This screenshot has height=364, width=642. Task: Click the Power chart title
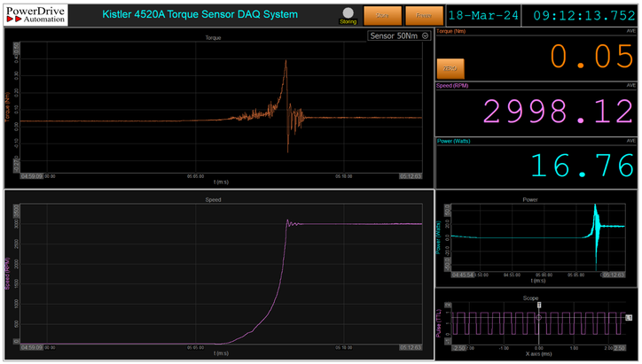(x=530, y=199)
